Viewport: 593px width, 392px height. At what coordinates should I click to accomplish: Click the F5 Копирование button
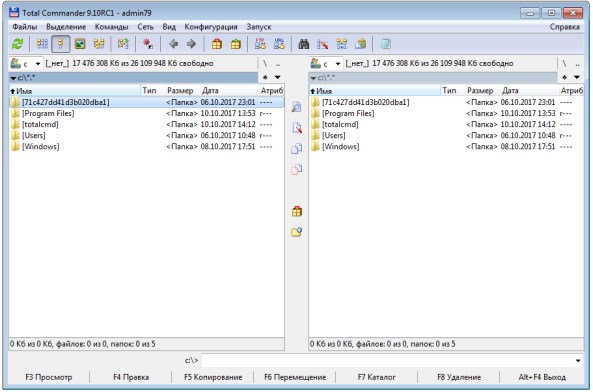click(x=213, y=377)
